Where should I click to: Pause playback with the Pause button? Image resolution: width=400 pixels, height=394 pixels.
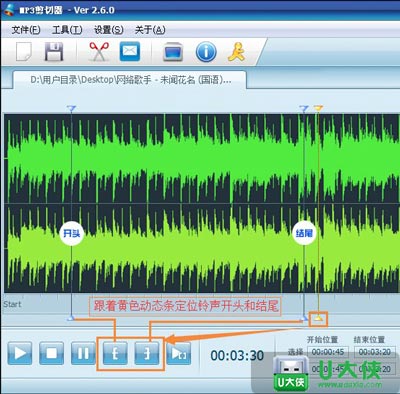pos(83,353)
